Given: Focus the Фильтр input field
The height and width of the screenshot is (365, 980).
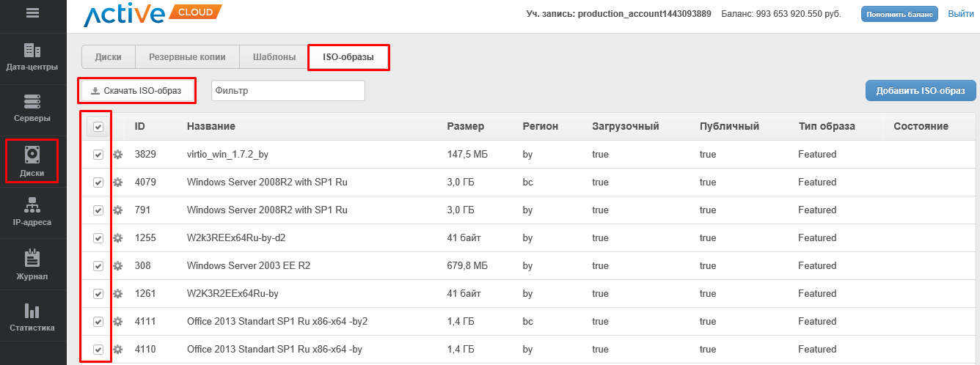Looking at the screenshot, I should (288, 91).
